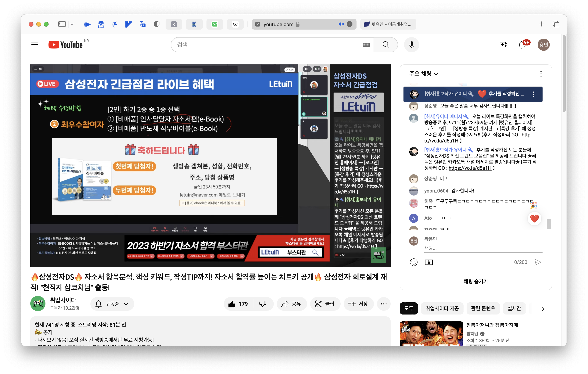This screenshot has height=374, width=588.
Task: Click the 공유 share button
Action: (291, 304)
